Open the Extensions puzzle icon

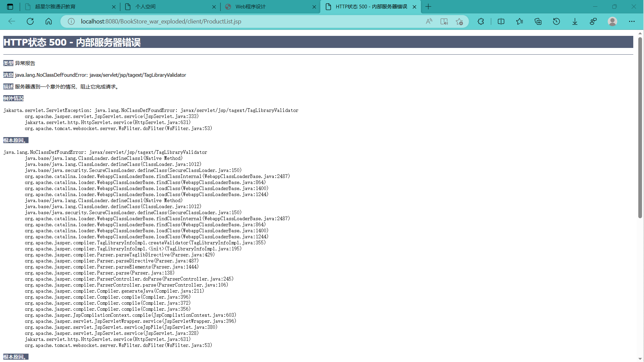point(481,21)
